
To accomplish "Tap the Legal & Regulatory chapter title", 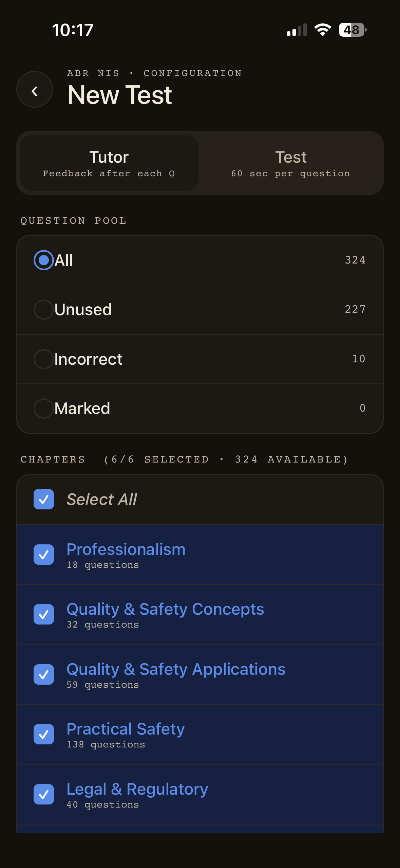I will tap(137, 789).
